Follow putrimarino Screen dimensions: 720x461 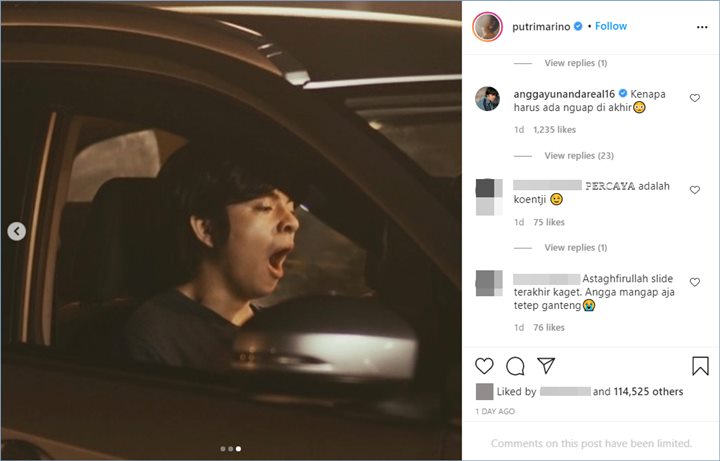click(x=611, y=26)
